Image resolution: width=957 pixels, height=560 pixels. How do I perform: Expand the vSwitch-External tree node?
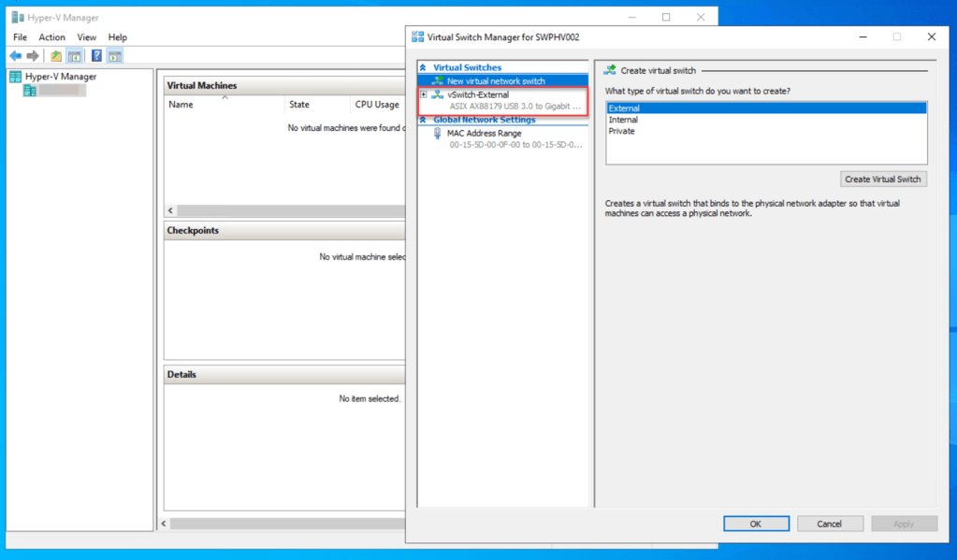point(424,94)
